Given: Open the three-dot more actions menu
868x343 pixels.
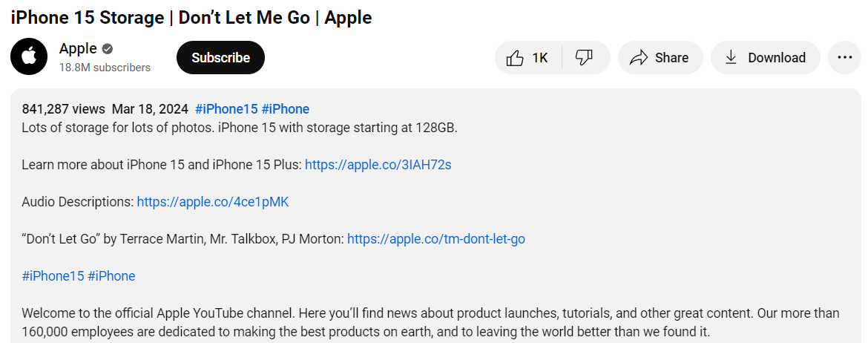Looking at the screenshot, I should point(845,58).
